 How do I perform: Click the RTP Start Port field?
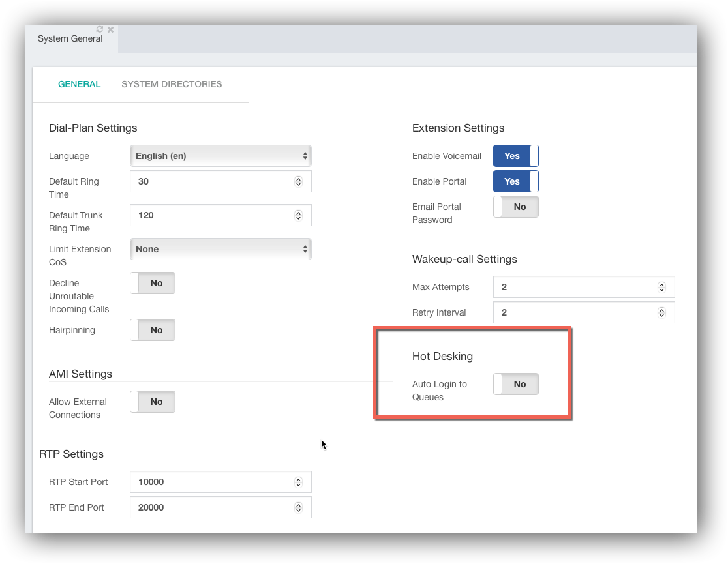click(x=220, y=482)
